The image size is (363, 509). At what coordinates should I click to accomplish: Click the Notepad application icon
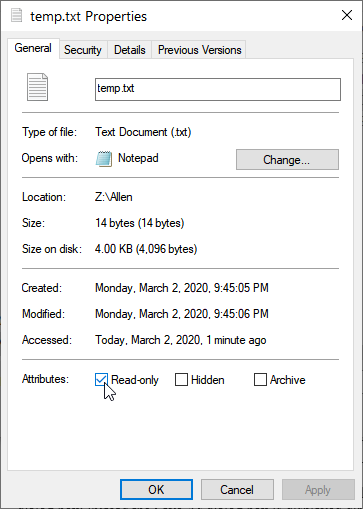pyautogui.click(x=104, y=159)
